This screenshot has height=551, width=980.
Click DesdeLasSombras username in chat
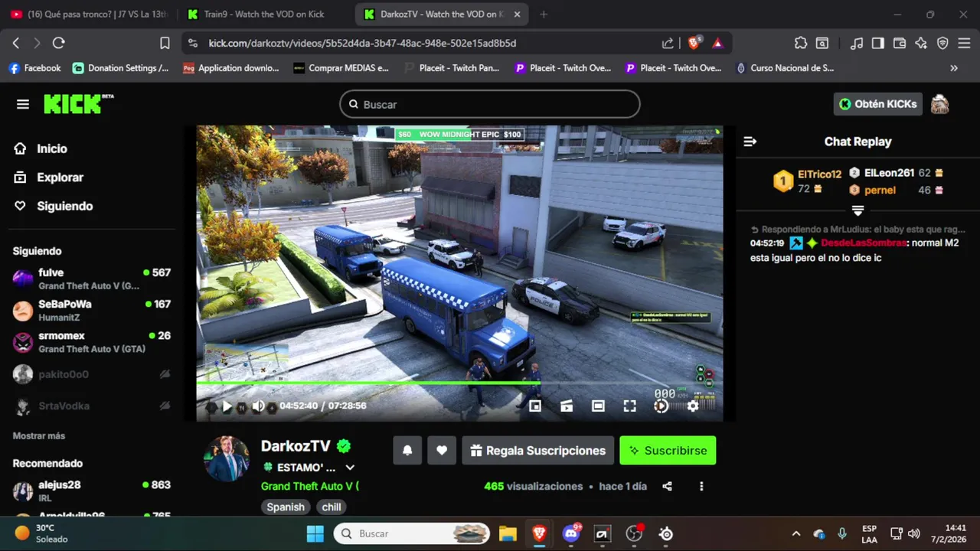pyautogui.click(x=864, y=243)
